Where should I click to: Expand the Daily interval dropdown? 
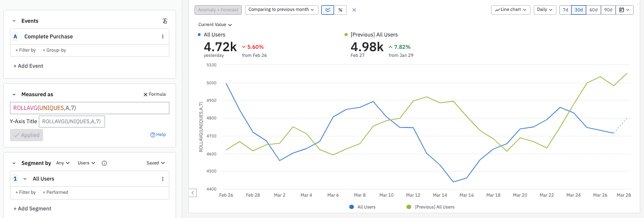(x=545, y=9)
